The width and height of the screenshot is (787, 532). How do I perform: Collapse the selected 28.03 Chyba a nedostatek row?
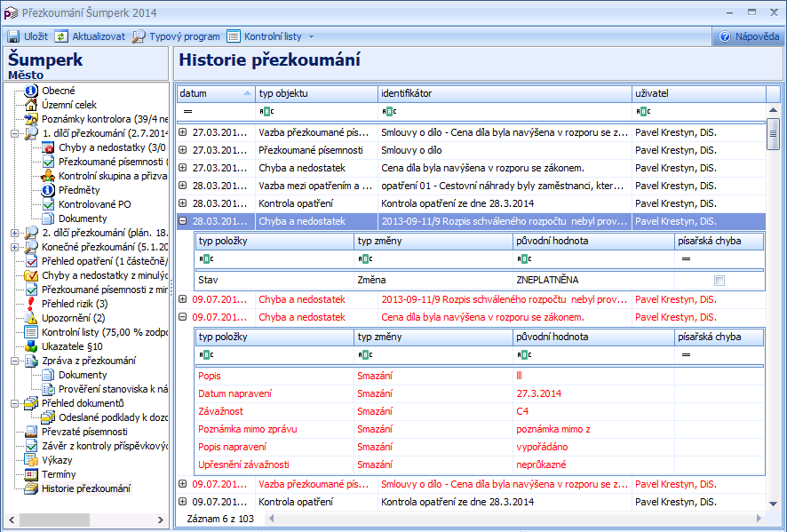(x=183, y=220)
